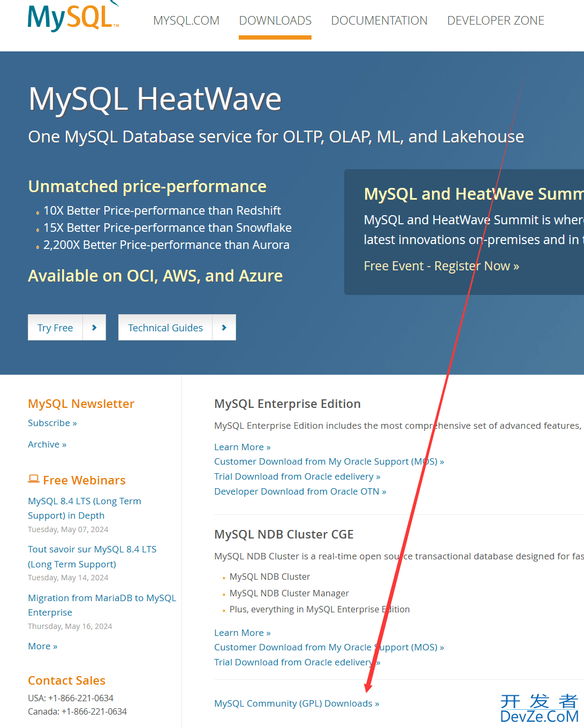Viewport: 584px width, 728px height.
Task: Click the USA: +1-866-221-0634 phone number
Action: coord(71,698)
